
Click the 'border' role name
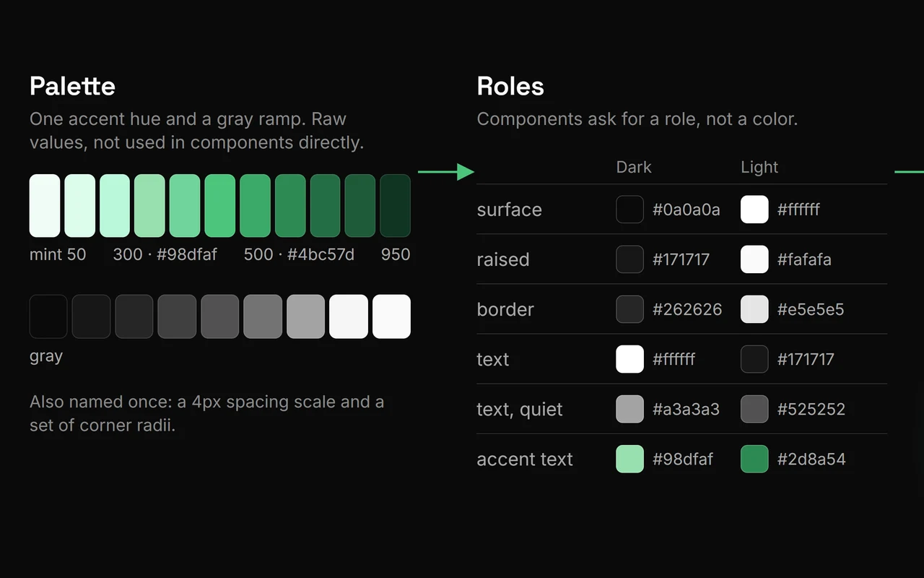tap(505, 309)
